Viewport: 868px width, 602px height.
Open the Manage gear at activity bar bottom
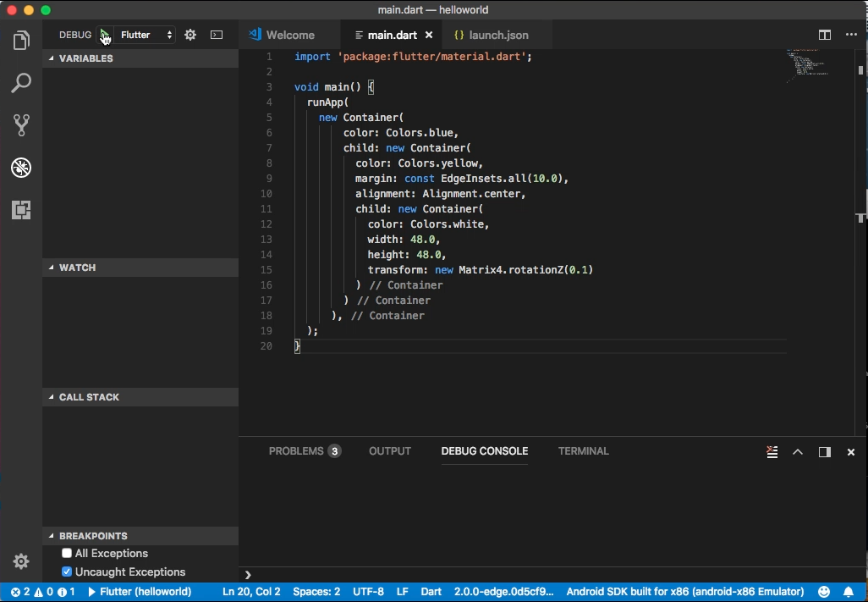click(21, 561)
